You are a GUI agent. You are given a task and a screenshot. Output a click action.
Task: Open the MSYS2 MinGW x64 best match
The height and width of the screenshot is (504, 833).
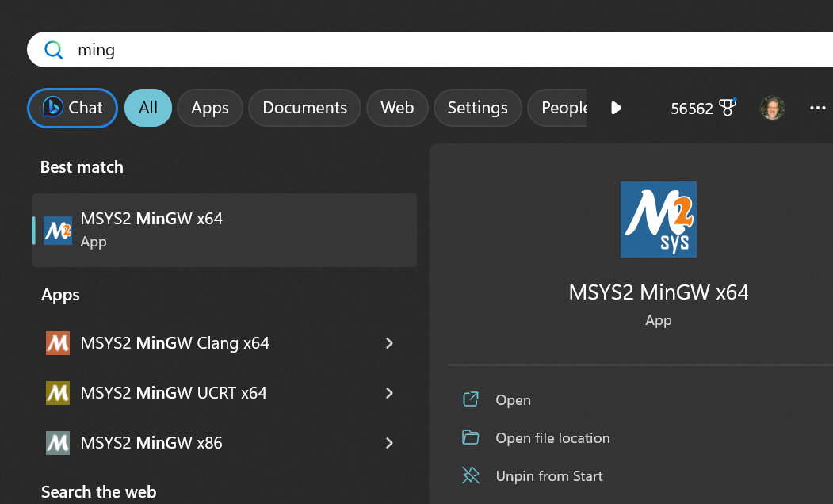pyautogui.click(x=224, y=230)
